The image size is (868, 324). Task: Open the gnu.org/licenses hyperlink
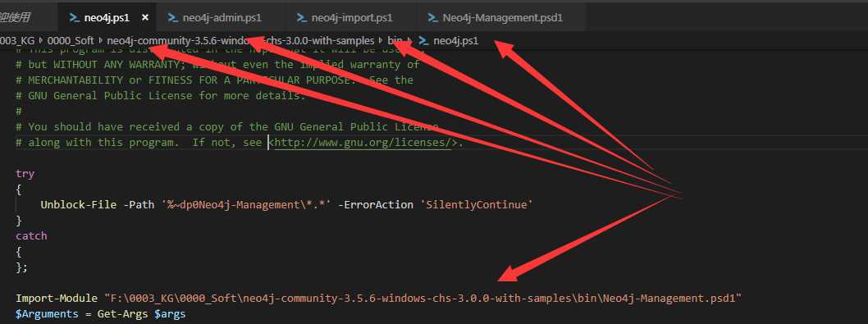pos(363,143)
